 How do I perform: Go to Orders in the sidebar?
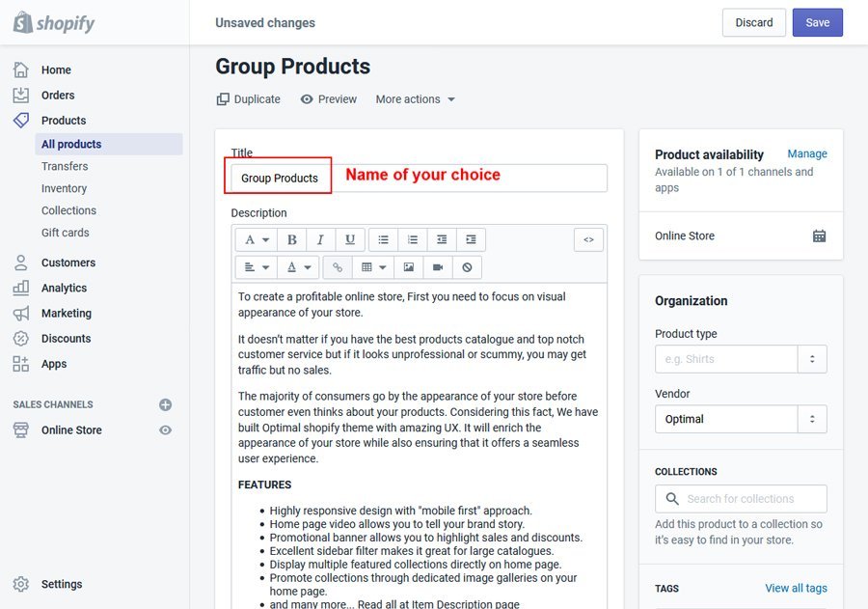coord(58,96)
